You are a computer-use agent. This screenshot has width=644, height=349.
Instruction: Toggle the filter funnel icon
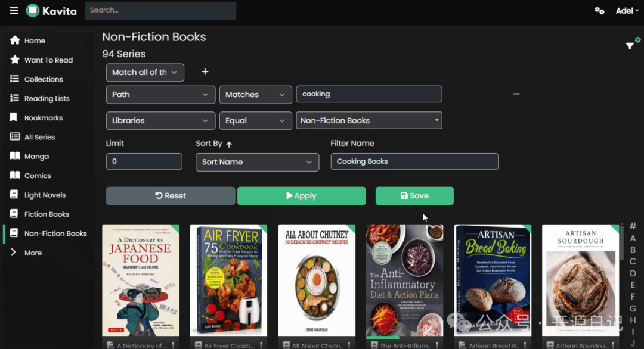pyautogui.click(x=630, y=46)
